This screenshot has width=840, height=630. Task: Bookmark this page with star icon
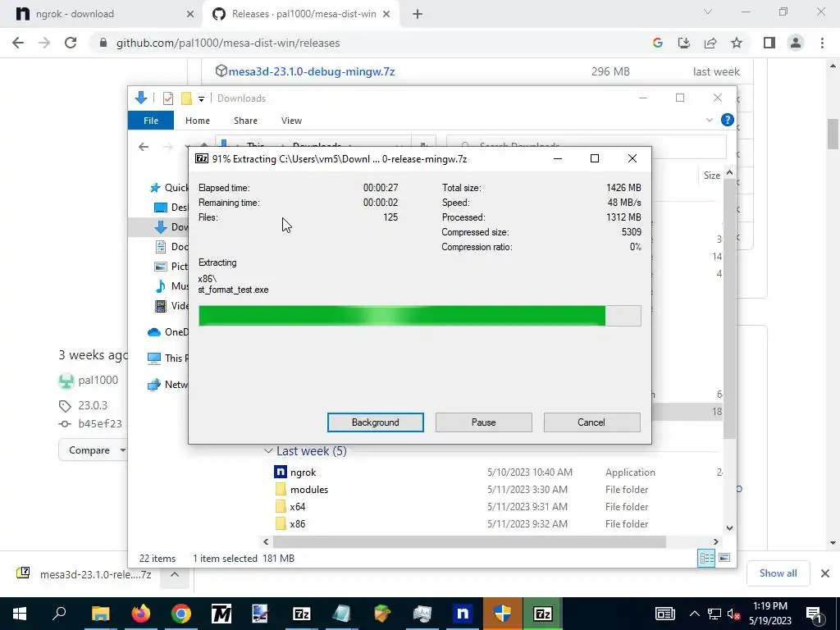tap(737, 43)
